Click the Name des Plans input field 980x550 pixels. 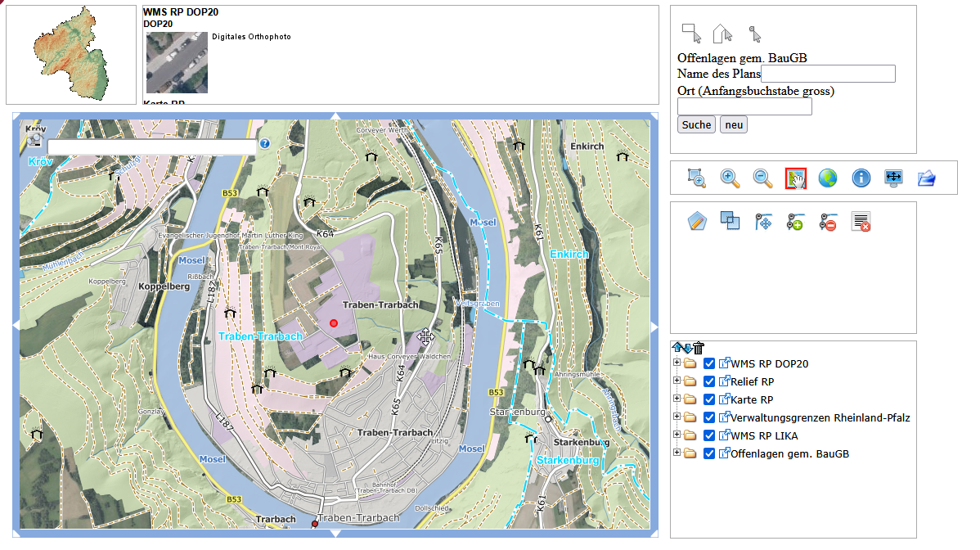pyautogui.click(x=828, y=74)
